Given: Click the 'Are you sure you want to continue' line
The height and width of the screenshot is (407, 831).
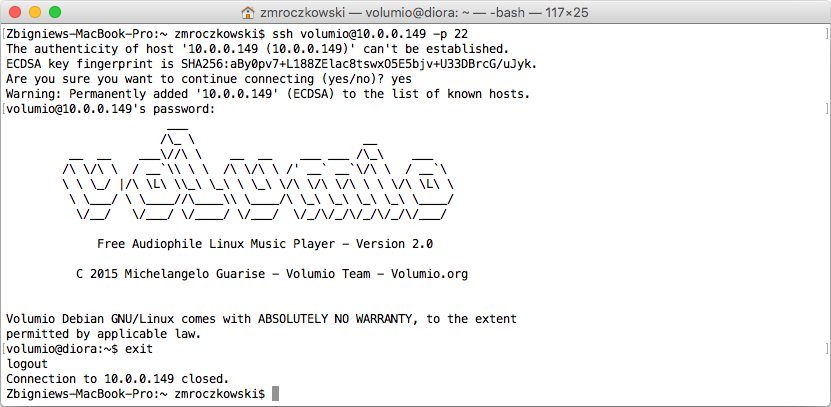Looking at the screenshot, I should (209, 79).
